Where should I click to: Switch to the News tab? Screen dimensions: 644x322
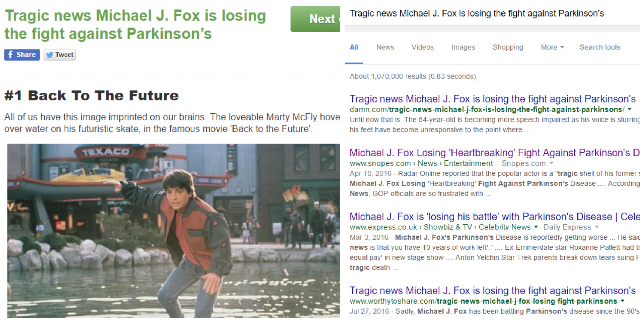(385, 47)
